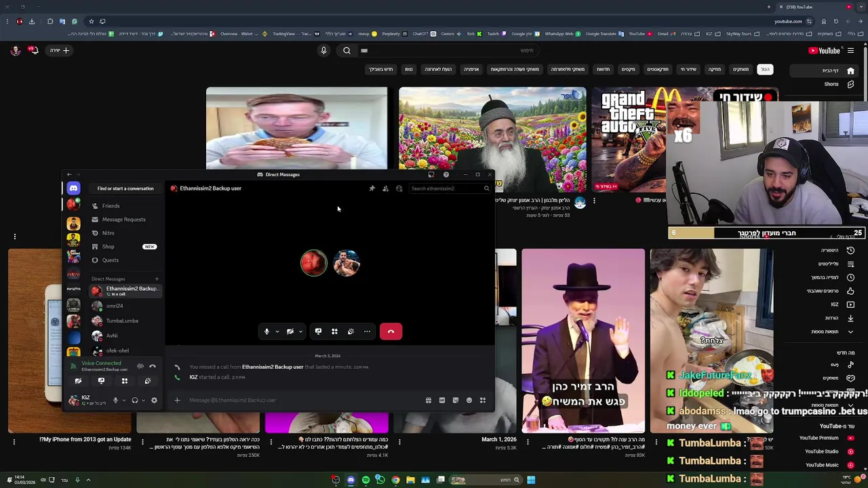Click Message @Ethannissim2 Backup user input
Image resolution: width=868 pixels, height=488 pixels.
pyautogui.click(x=302, y=400)
